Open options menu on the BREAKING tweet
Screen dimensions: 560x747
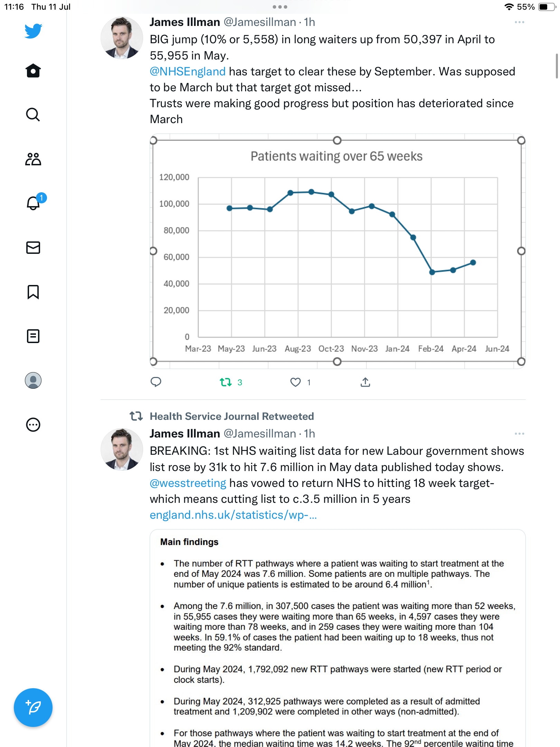[519, 434]
